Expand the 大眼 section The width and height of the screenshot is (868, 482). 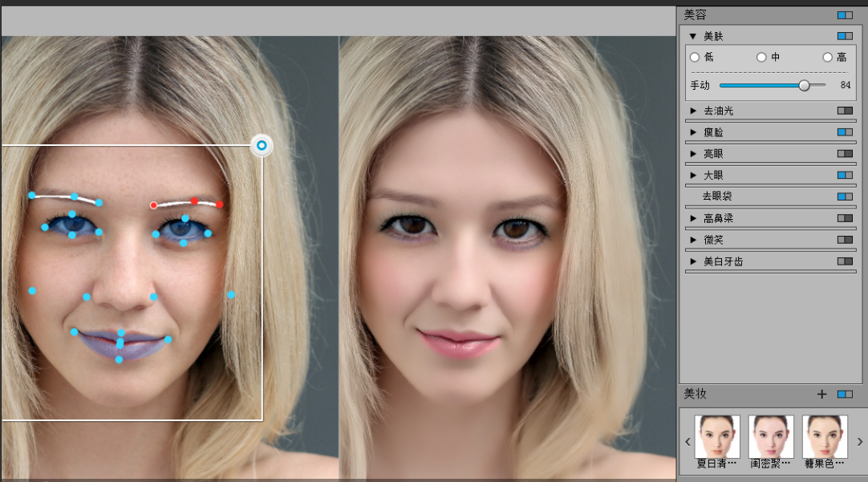[693, 176]
